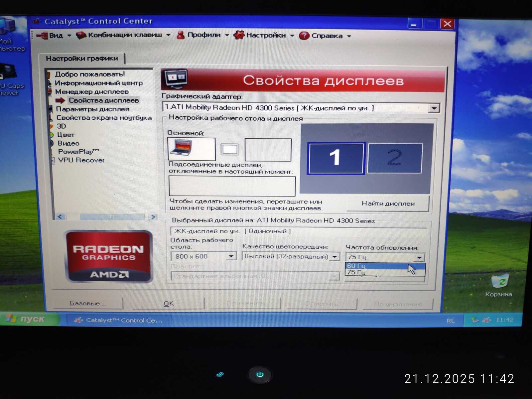Open Информационный центр in the tree
The width and height of the screenshot is (532, 399).
(99, 83)
